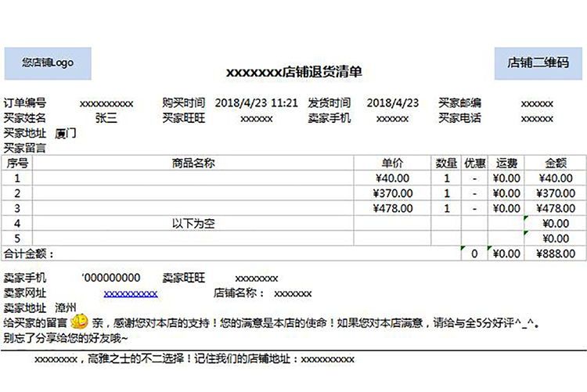Click the smiley emoji in buyer message
Screen dimensions: 587x392
click(78, 322)
